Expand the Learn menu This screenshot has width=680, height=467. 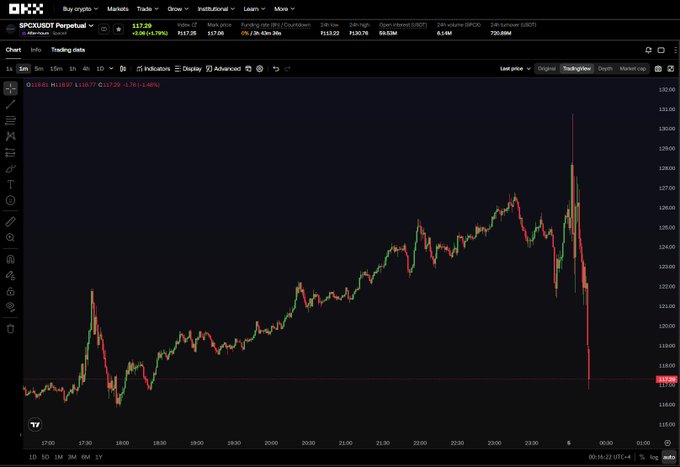pyautogui.click(x=254, y=9)
